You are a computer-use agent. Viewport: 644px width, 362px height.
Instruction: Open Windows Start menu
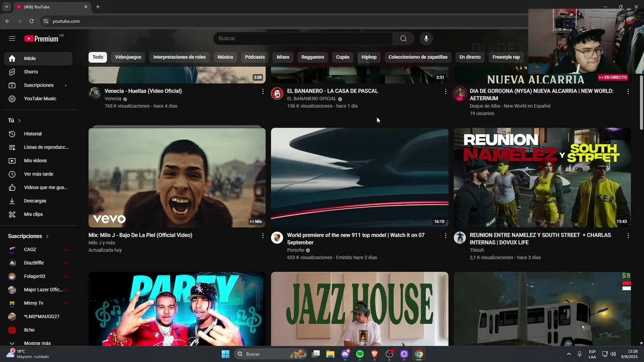tap(225, 354)
